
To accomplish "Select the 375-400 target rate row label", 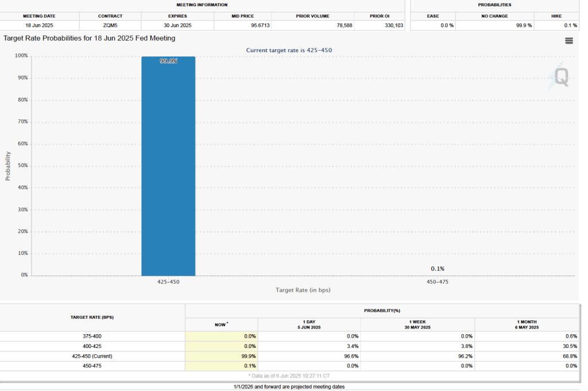I will coord(92,336).
